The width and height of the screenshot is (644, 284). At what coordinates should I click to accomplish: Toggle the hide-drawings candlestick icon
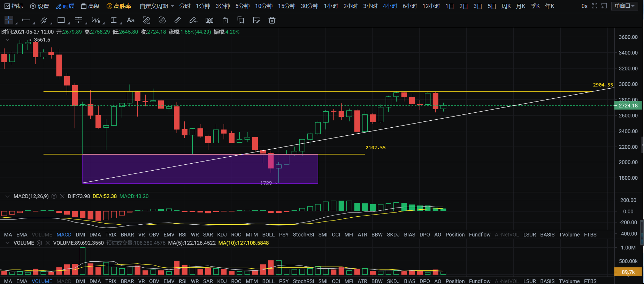(x=209, y=20)
